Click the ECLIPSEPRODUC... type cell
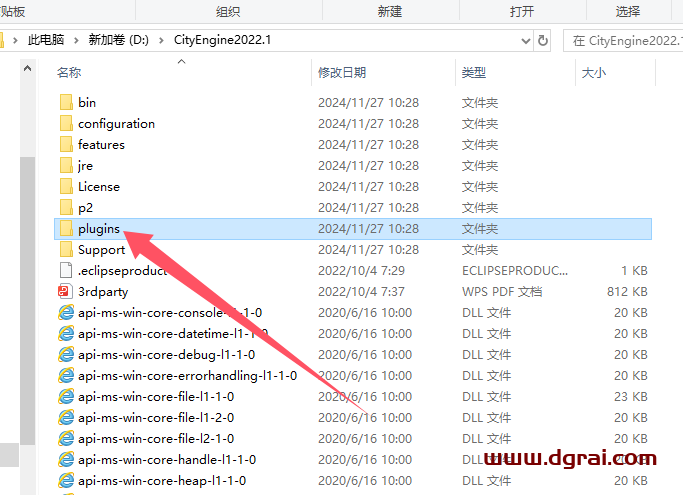Viewport: 683px width, 495px height. click(x=515, y=271)
